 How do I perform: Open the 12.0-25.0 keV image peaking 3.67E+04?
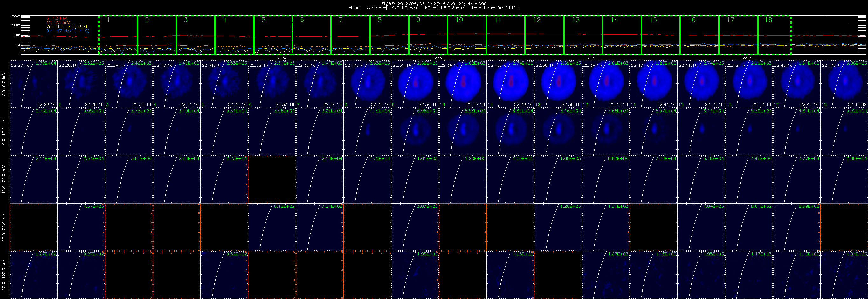point(129,179)
